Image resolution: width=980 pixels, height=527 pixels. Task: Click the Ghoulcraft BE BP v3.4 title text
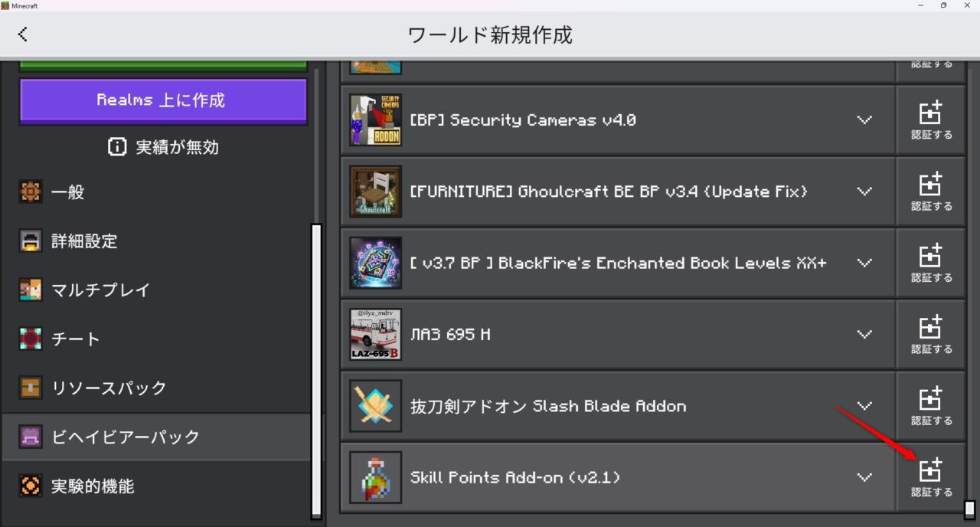coord(609,191)
